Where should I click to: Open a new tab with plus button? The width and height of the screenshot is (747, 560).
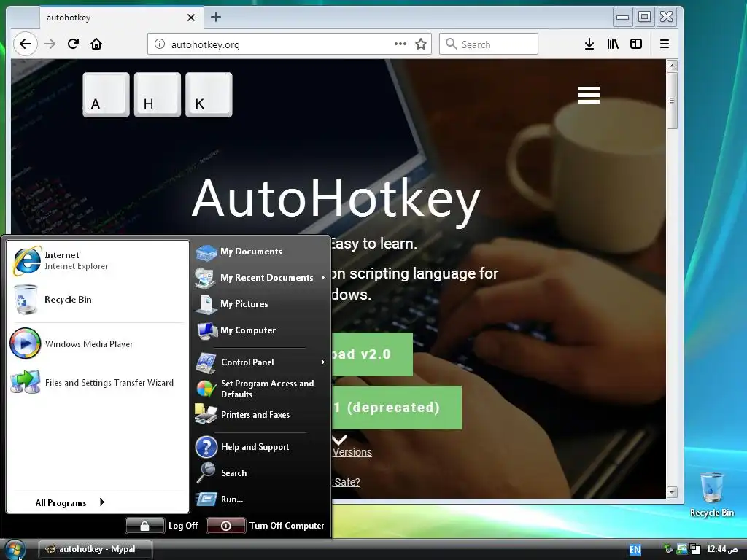click(216, 17)
